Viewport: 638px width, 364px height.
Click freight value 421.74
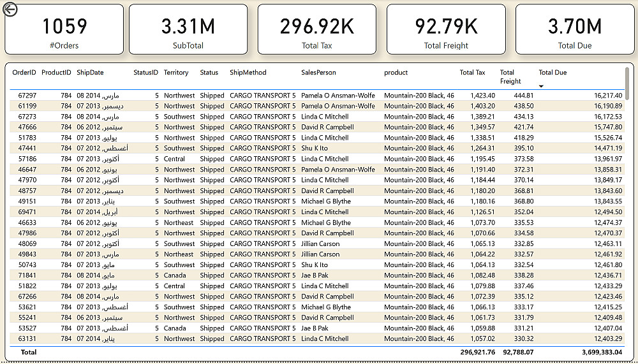pyautogui.click(x=524, y=127)
